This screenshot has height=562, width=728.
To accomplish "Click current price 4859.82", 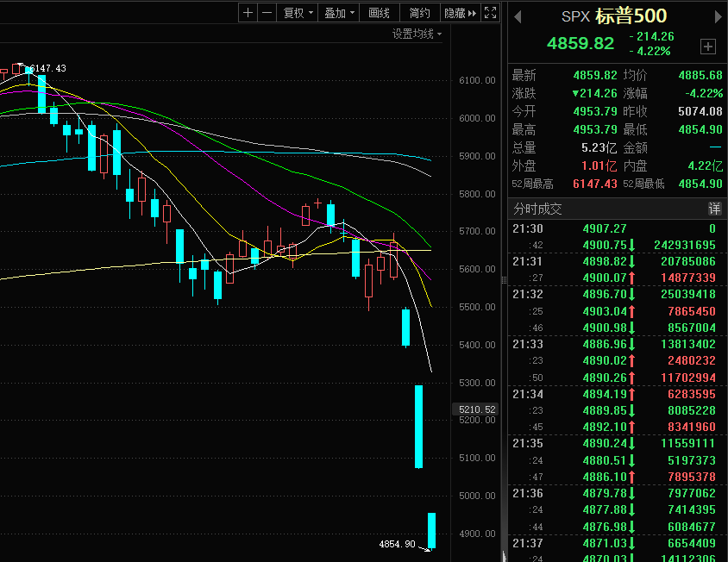I will pos(581,44).
